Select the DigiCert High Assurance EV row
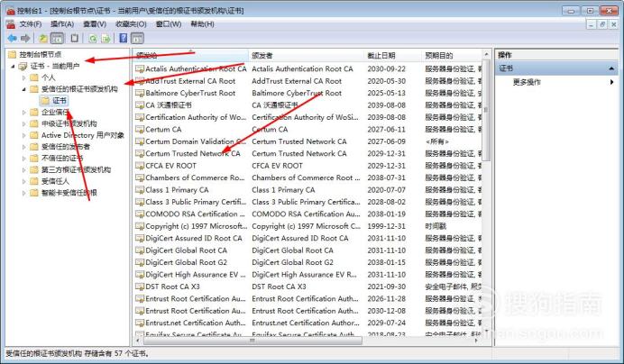 tap(308, 275)
